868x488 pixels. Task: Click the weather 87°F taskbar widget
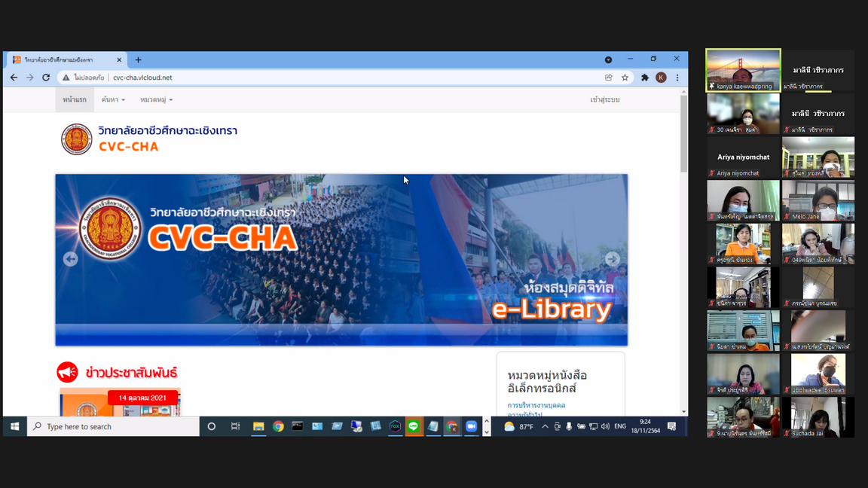click(x=518, y=426)
